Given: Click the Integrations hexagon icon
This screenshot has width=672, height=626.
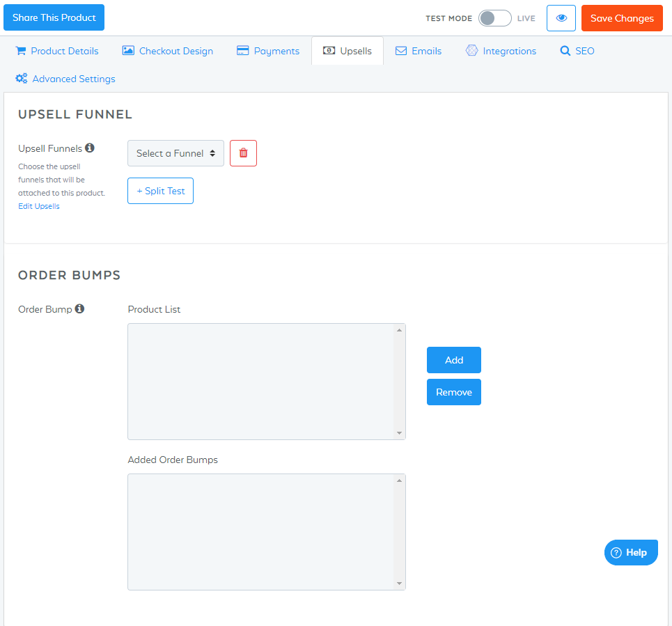Looking at the screenshot, I should (x=471, y=51).
